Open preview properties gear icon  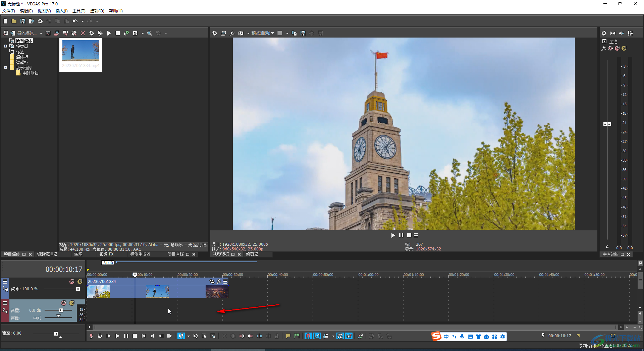(215, 33)
